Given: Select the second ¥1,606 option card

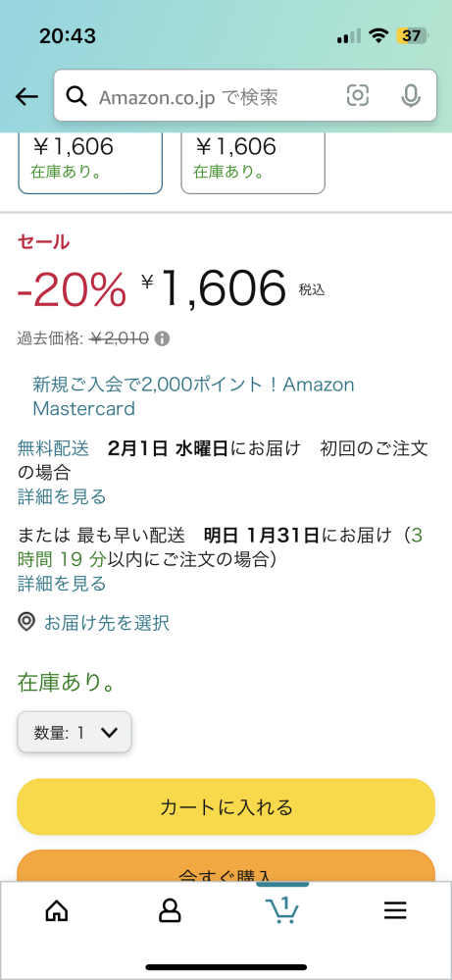Looking at the screenshot, I should pos(253,163).
